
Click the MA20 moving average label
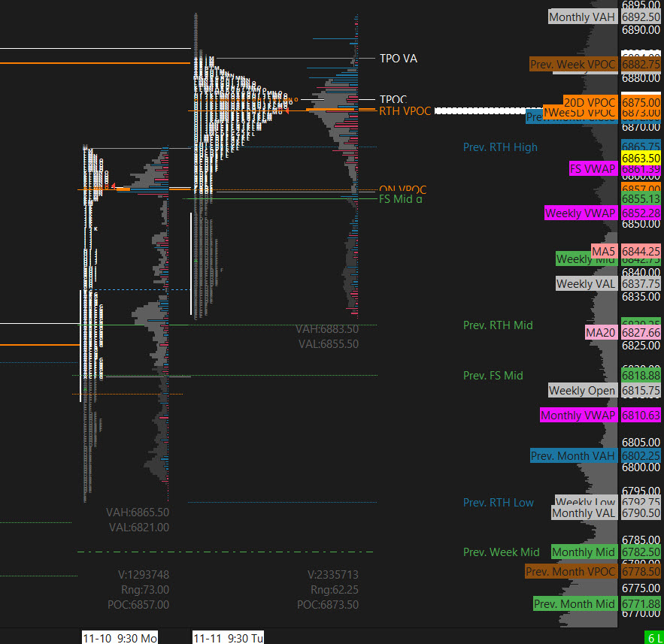tap(602, 332)
